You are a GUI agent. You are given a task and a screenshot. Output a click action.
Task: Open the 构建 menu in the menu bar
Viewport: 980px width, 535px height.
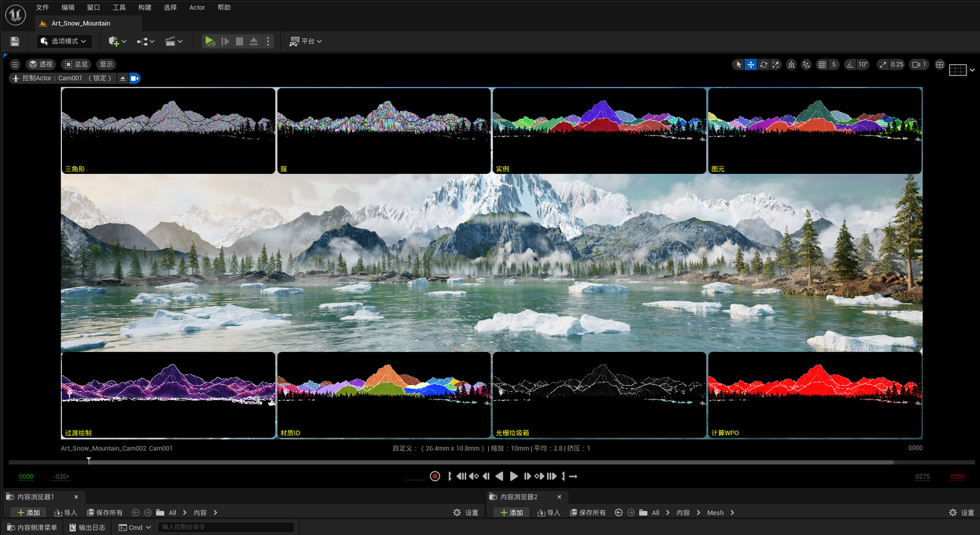point(145,7)
